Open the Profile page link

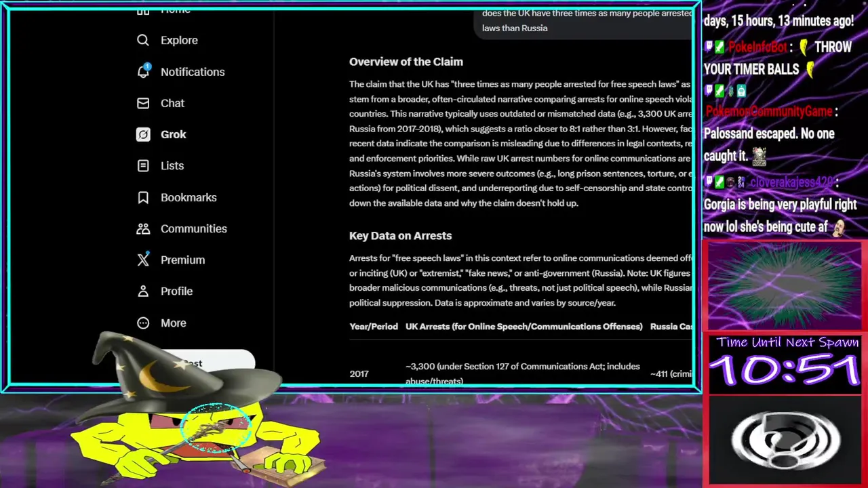tap(176, 291)
